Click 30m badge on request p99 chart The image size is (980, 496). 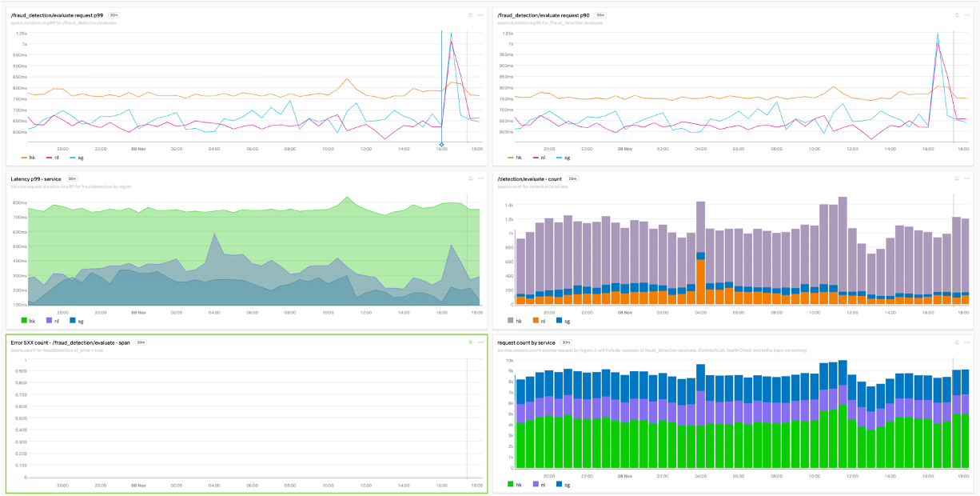114,14
